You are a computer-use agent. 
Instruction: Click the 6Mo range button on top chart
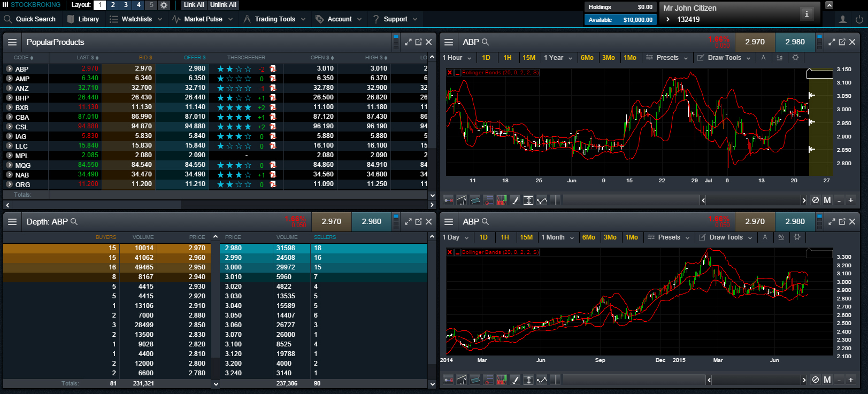(x=587, y=58)
